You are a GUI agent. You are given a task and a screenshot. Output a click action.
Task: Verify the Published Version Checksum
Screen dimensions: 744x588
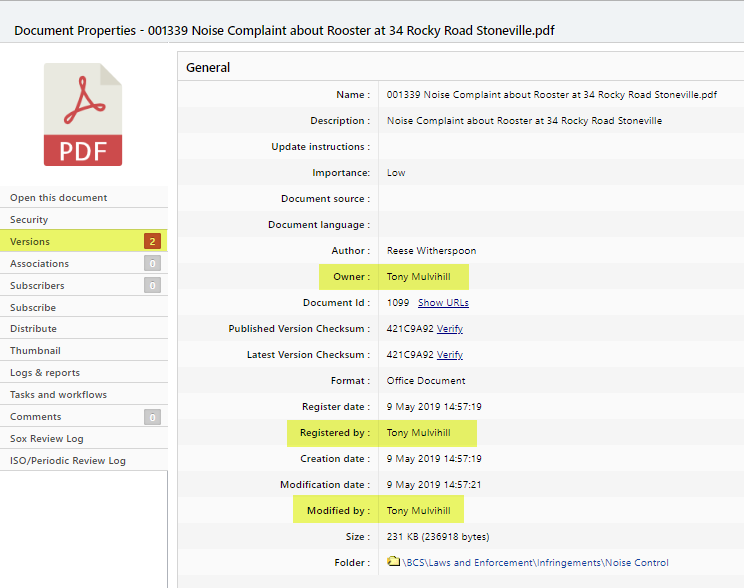coord(450,329)
